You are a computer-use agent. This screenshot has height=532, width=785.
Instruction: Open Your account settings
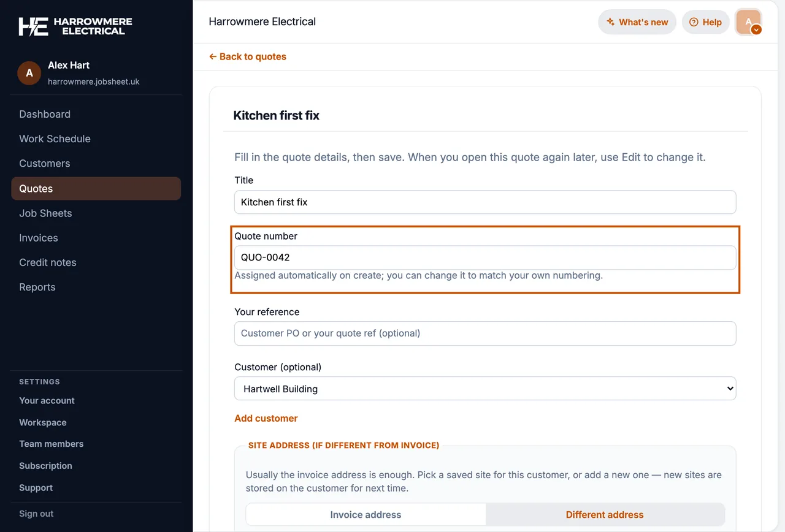[x=47, y=400]
